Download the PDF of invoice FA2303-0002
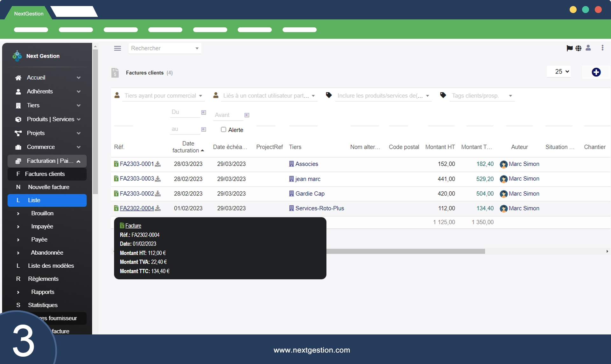611x364 pixels. pyautogui.click(x=158, y=194)
